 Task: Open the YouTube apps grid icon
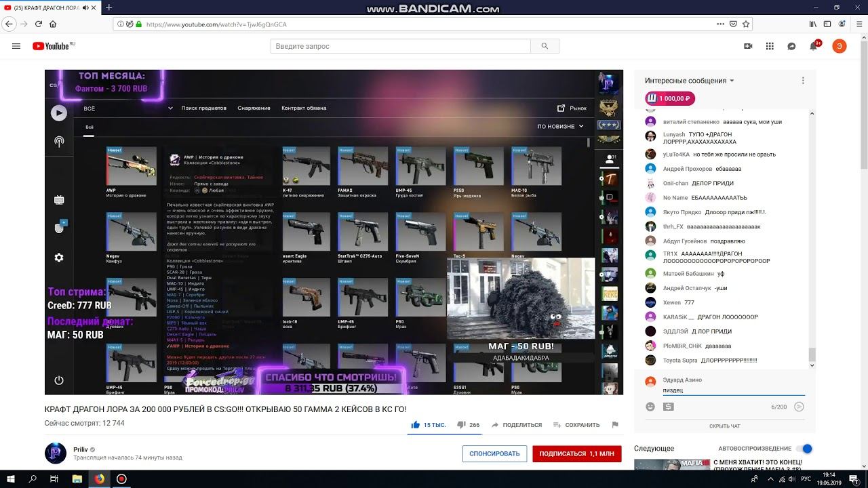coord(770,46)
